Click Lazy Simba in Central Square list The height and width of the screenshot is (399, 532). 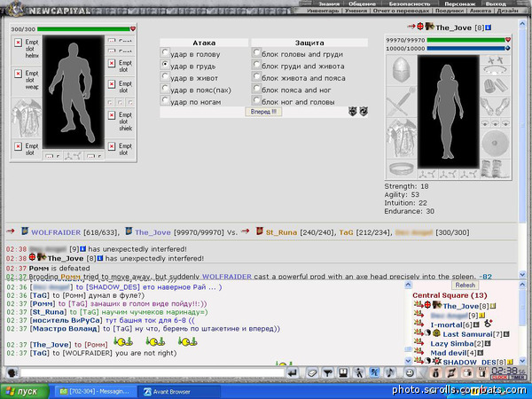[452, 344]
